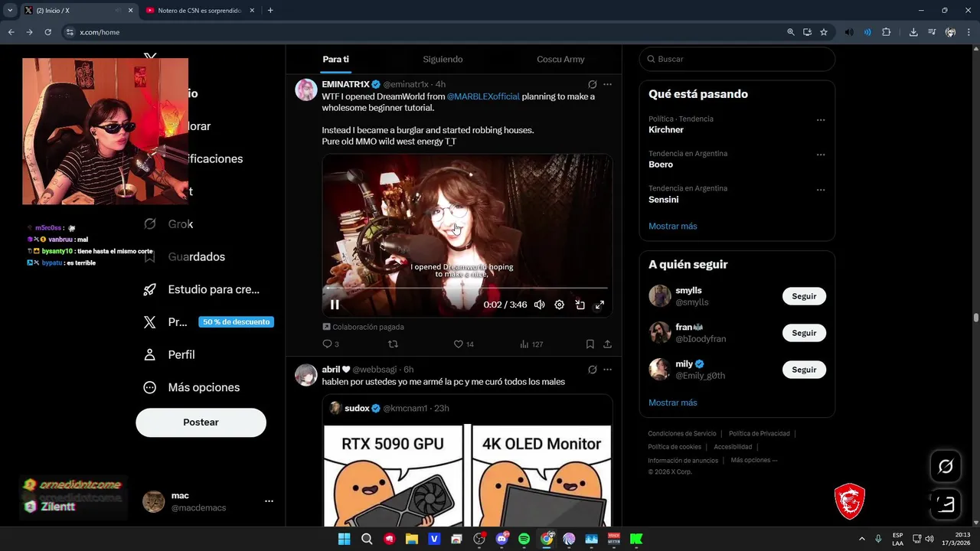Open a new browser tab
Screen dimensions: 980x551
coord(270,11)
